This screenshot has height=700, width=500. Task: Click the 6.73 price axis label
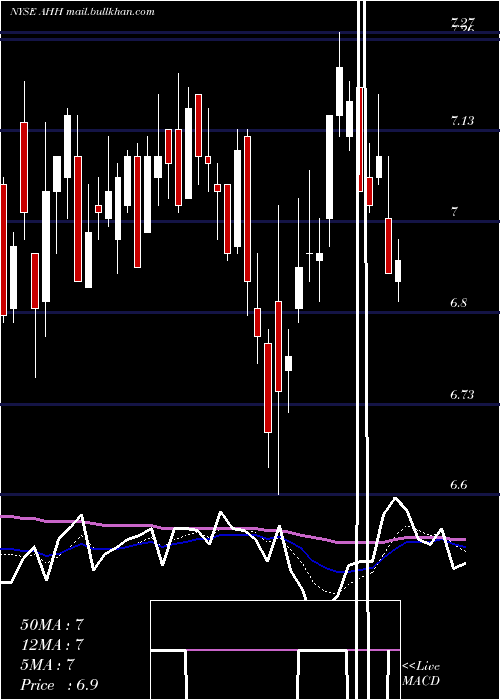coord(462,394)
